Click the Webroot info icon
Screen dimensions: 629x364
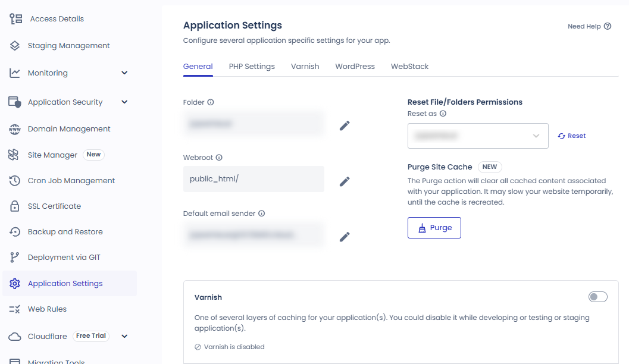tap(219, 158)
